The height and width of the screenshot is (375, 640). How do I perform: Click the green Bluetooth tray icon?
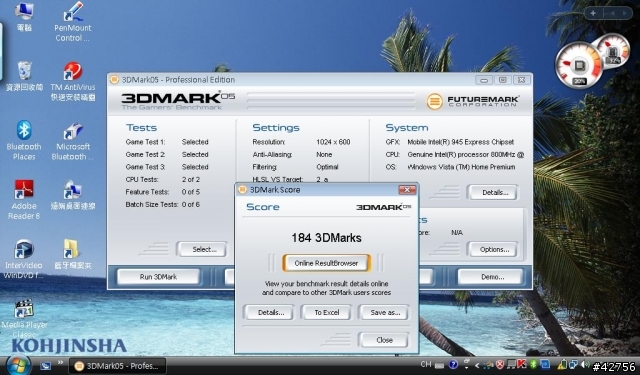[x=533, y=364]
